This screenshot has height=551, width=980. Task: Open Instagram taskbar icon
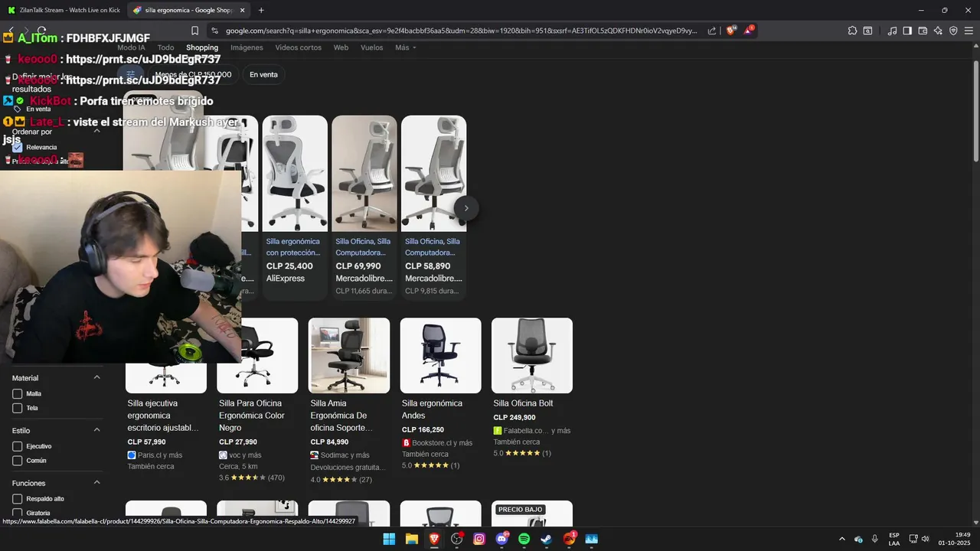pyautogui.click(x=479, y=539)
